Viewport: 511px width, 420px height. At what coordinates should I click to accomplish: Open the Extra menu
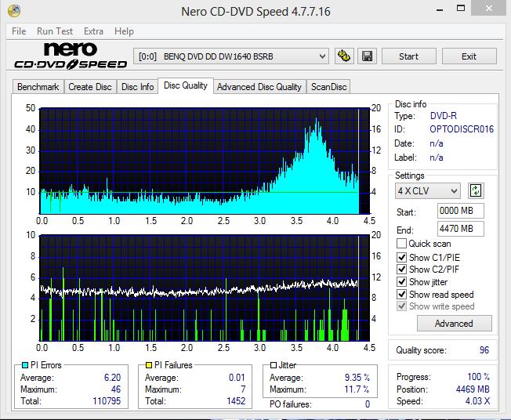(x=93, y=31)
